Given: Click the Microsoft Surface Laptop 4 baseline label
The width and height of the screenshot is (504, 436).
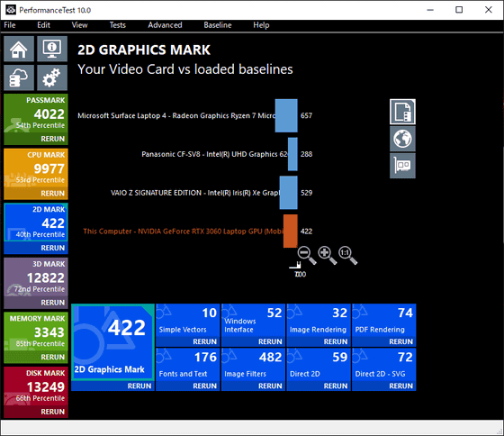Looking at the screenshot, I should [x=176, y=116].
